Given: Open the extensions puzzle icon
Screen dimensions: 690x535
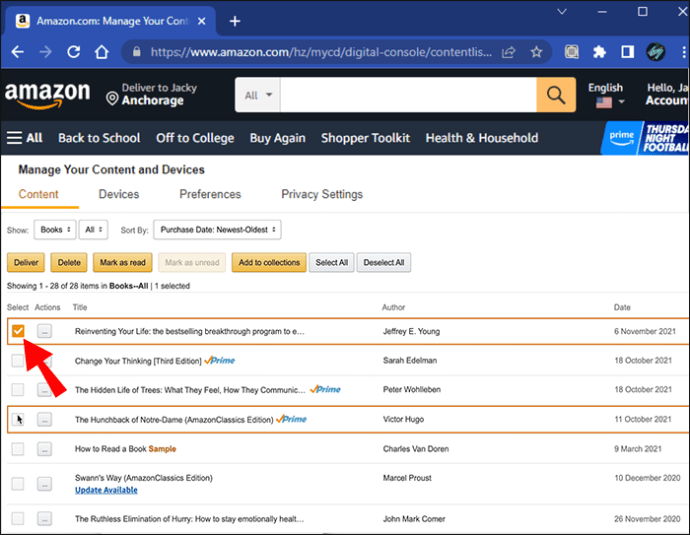Looking at the screenshot, I should pos(599,52).
